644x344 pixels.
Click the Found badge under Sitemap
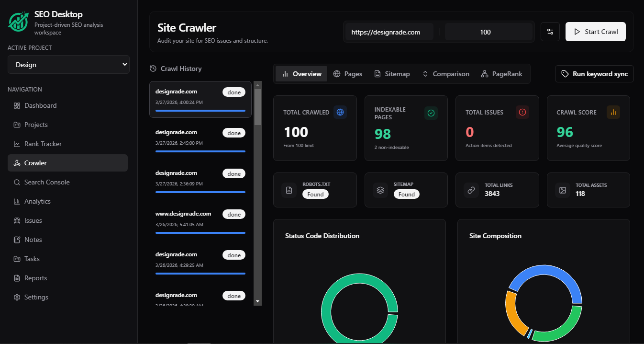pyautogui.click(x=407, y=194)
